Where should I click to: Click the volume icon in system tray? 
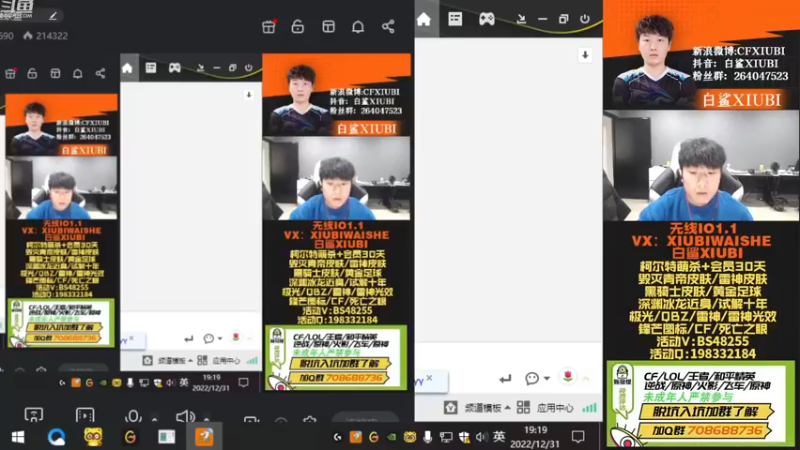481,437
